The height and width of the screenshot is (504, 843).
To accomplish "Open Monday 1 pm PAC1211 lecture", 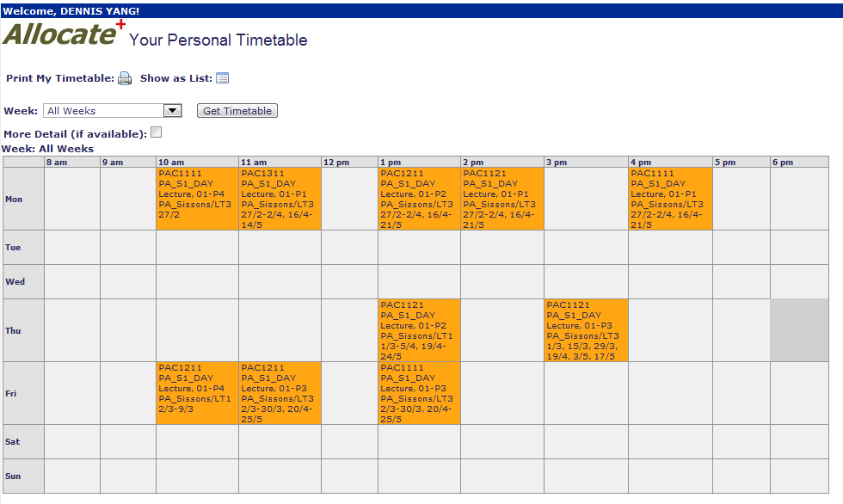I will coord(419,199).
